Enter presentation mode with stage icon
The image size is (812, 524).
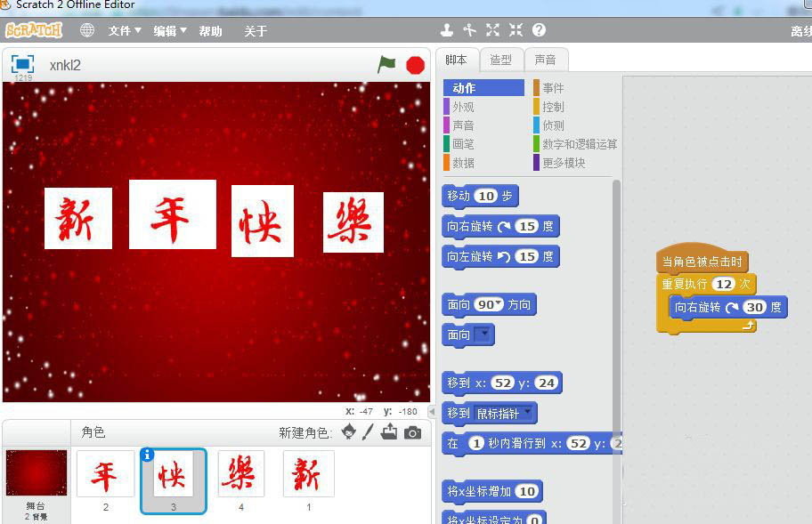click(21, 62)
